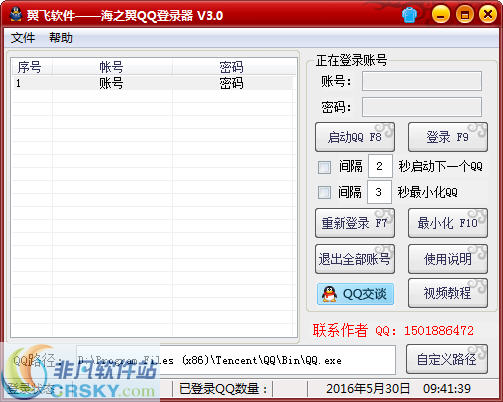
Task: Click the time 09:41:39 in status bar
Action: point(447,389)
